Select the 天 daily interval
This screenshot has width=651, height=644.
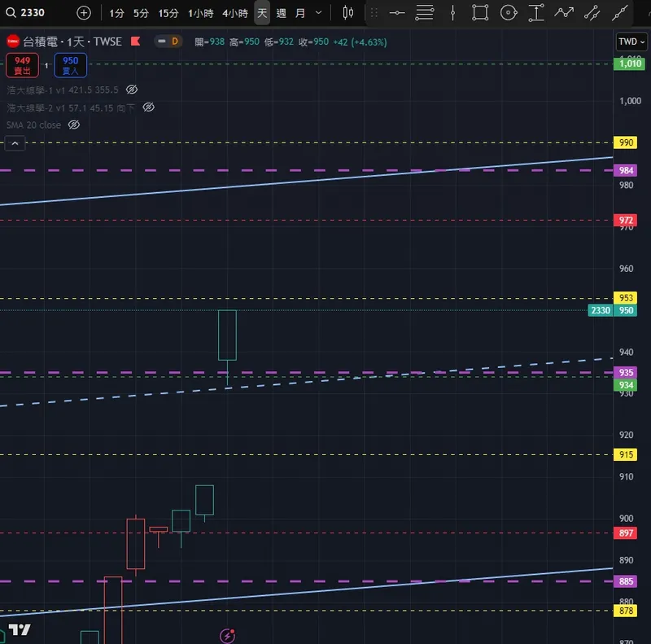(262, 13)
